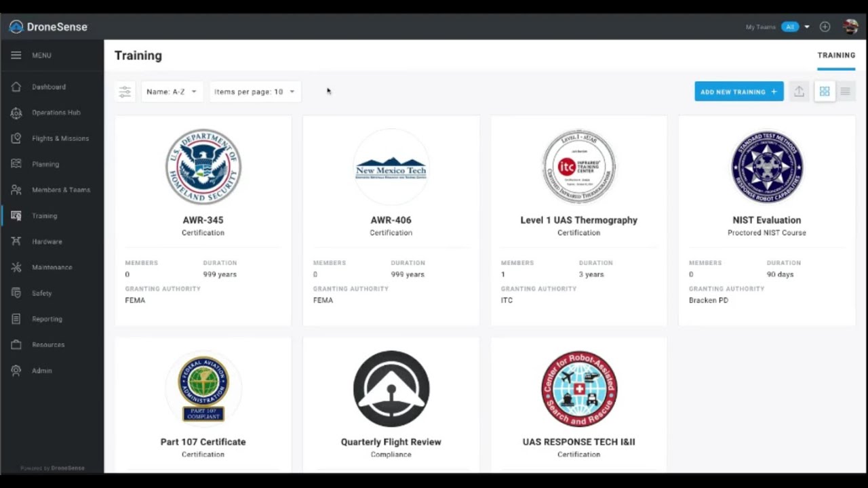Click Proctored NIST Course subtitle

(x=767, y=232)
